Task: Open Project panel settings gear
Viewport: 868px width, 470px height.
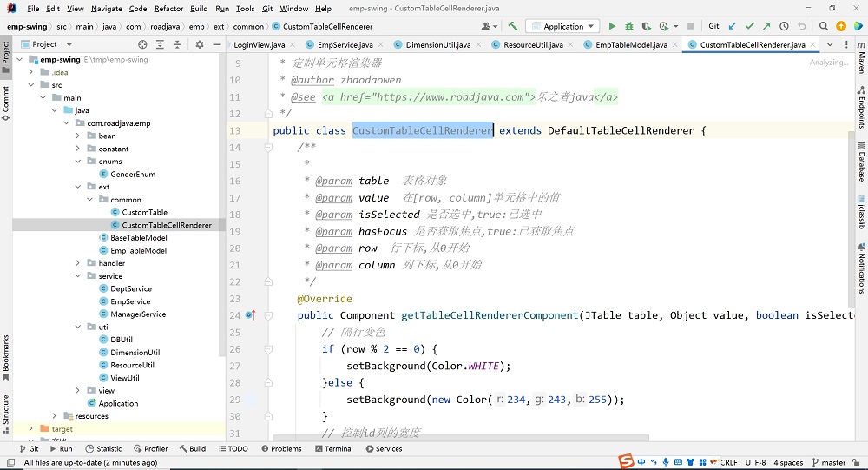Action: click(200, 44)
